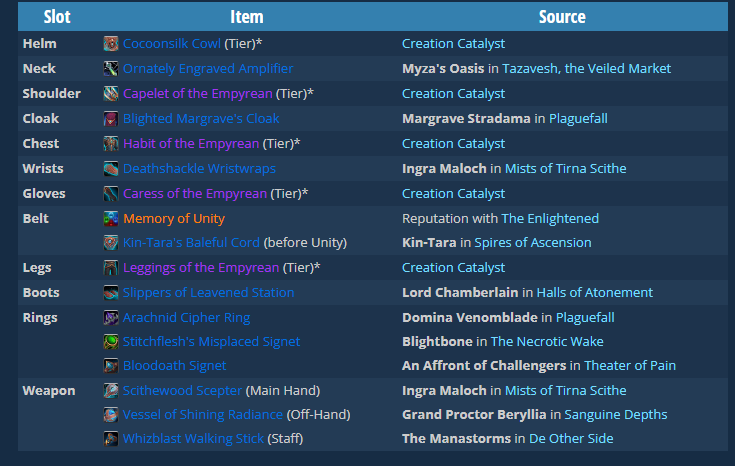Click the Cocoonsilk Cowl item icon
Screen dimensions: 735x466
[x=111, y=44]
